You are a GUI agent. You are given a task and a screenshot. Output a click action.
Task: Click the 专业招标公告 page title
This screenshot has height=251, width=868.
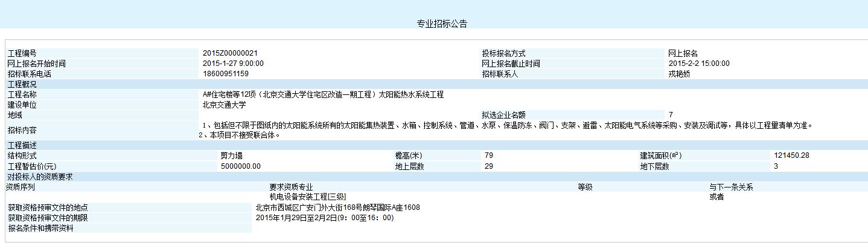click(442, 24)
